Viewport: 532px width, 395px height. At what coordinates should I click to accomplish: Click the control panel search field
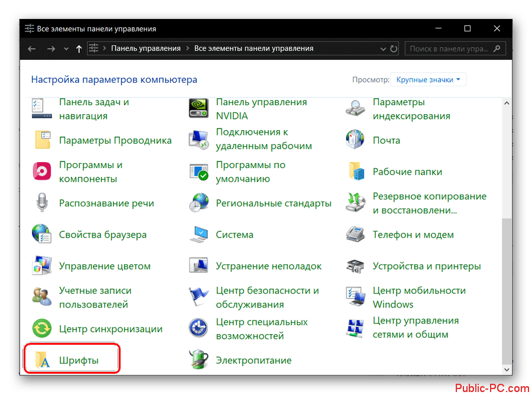tap(449, 48)
